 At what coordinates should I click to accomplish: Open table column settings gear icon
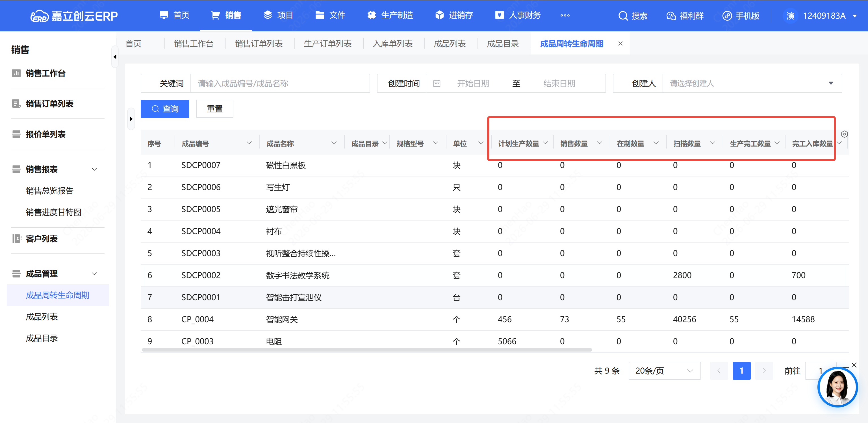845,134
